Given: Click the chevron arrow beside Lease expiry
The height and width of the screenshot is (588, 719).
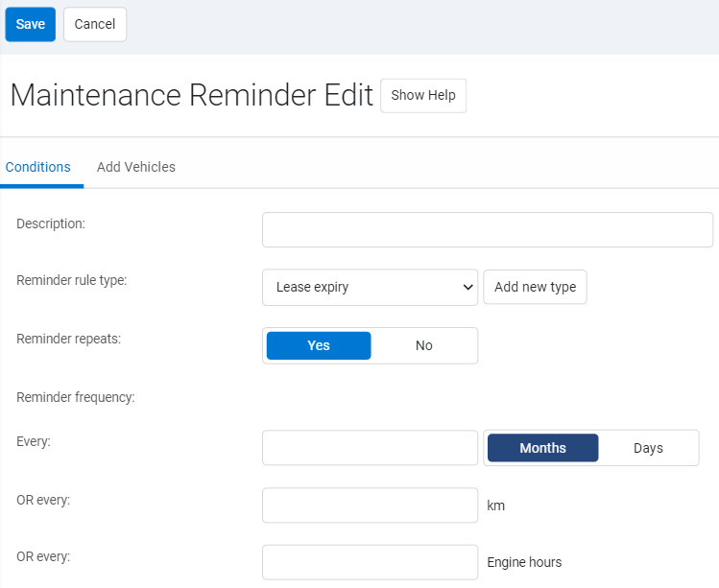Looking at the screenshot, I should point(467,287).
